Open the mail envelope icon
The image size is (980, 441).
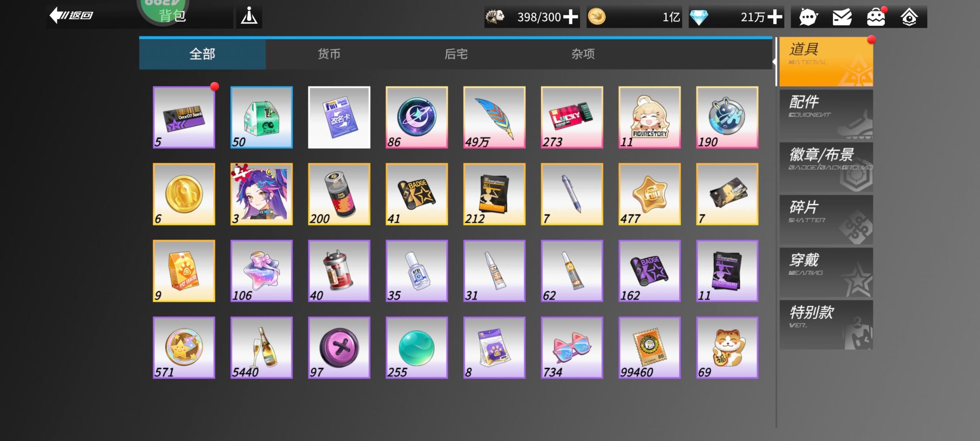pos(842,17)
